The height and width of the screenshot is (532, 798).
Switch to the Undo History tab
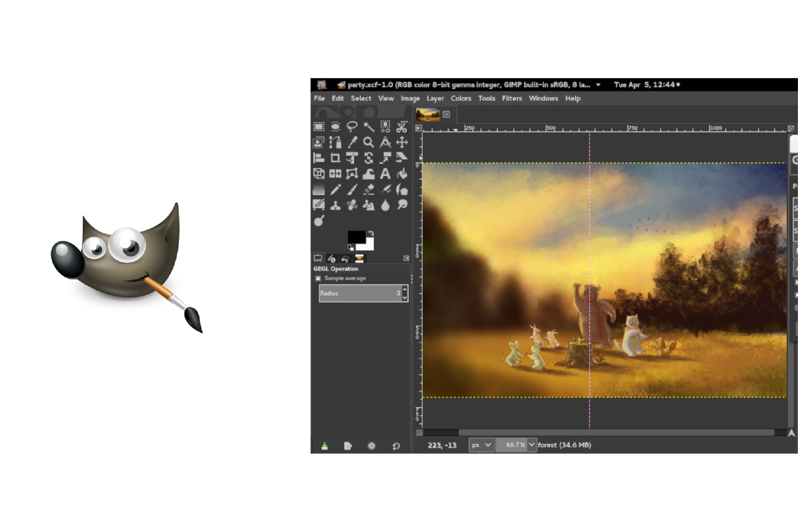[345, 259]
